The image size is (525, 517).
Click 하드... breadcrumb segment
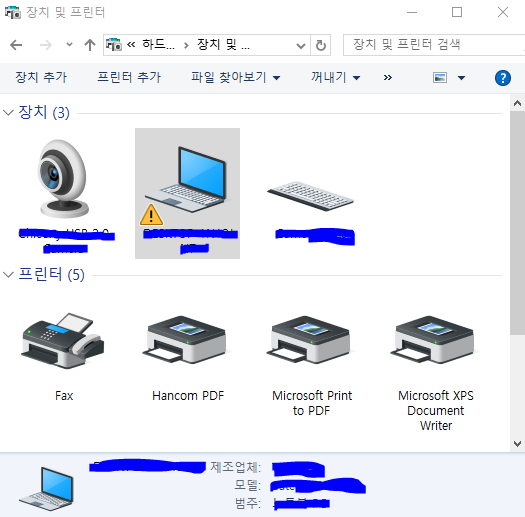158,45
